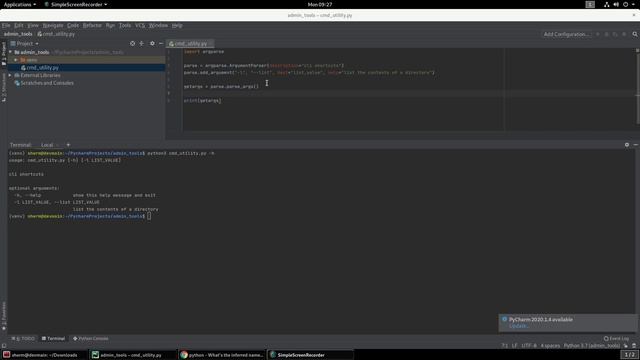Hide the Terminal panel with minus icon

coord(636,145)
